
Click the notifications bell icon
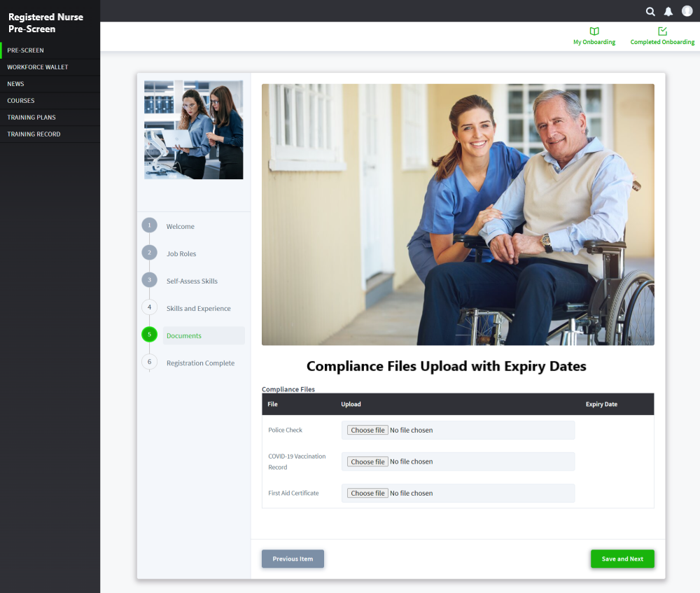[x=668, y=11]
